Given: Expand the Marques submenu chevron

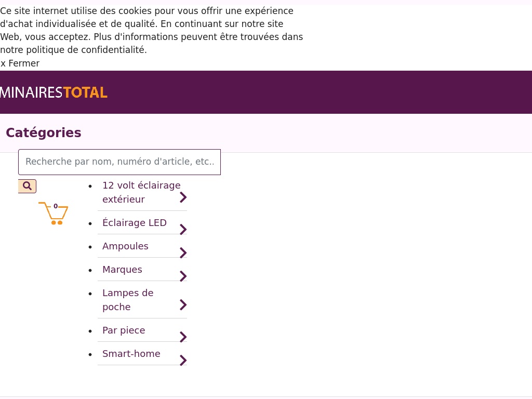Looking at the screenshot, I should (x=183, y=276).
